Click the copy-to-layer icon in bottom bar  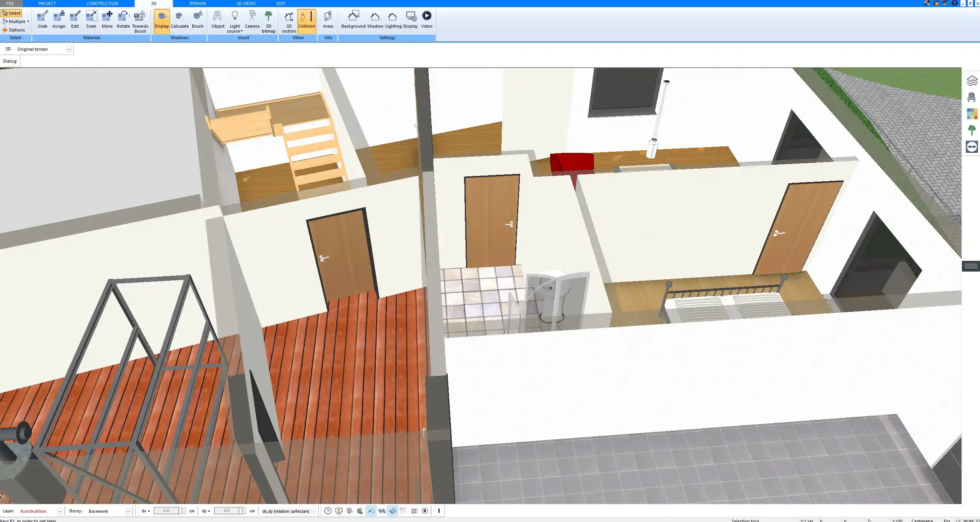tap(360, 511)
